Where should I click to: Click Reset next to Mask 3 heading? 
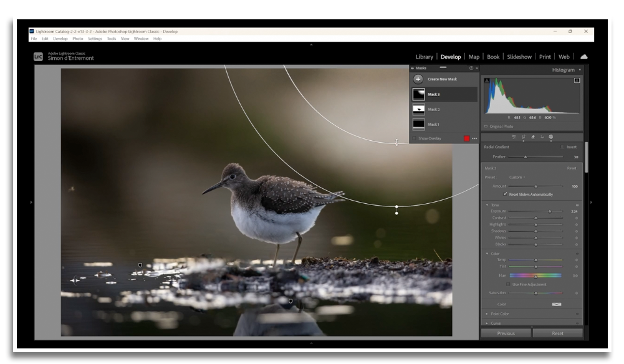click(572, 168)
